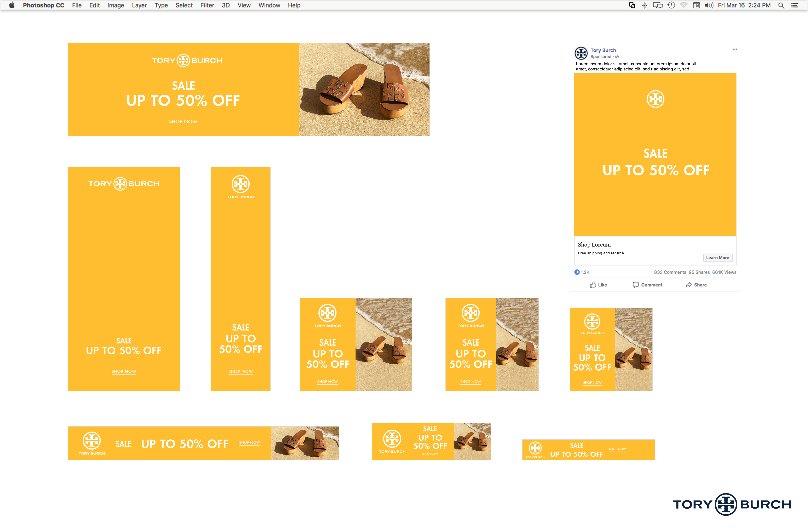Open the Filter menu
808x532 pixels.
pos(207,5)
